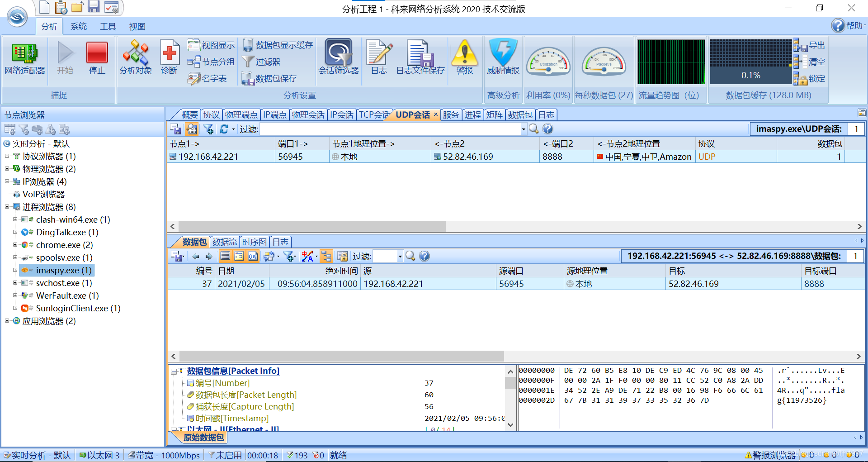
Task: Stop the capture with the red 停止 button
Action: 97,58
